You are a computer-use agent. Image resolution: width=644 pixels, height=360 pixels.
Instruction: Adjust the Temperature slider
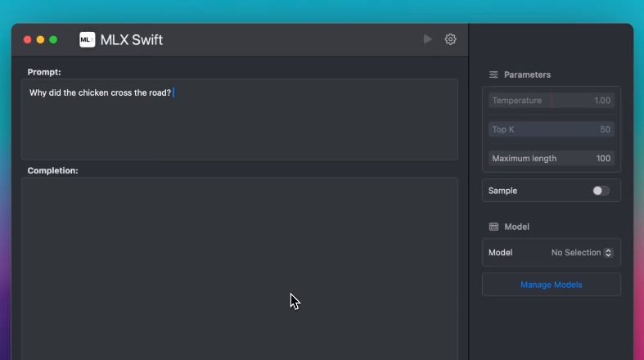coord(551,101)
